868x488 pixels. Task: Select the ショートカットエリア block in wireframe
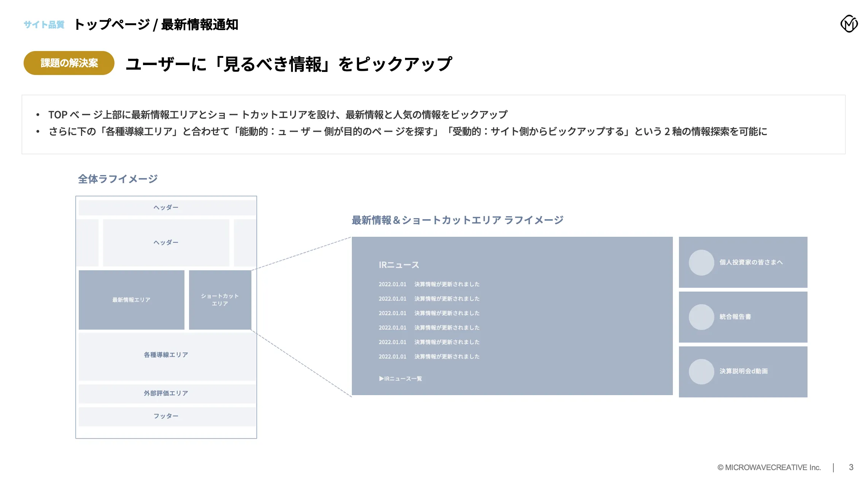(220, 300)
